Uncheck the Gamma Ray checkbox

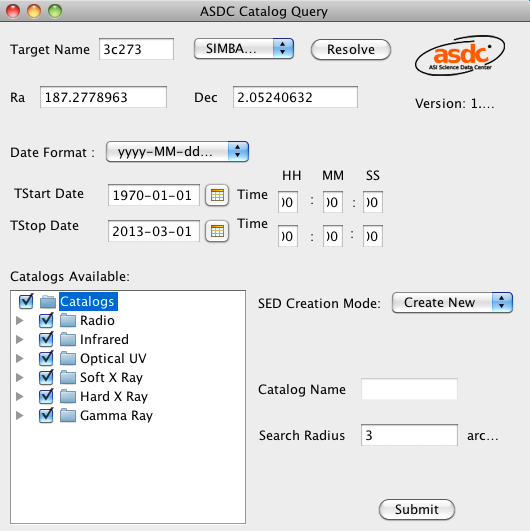pos(46,415)
